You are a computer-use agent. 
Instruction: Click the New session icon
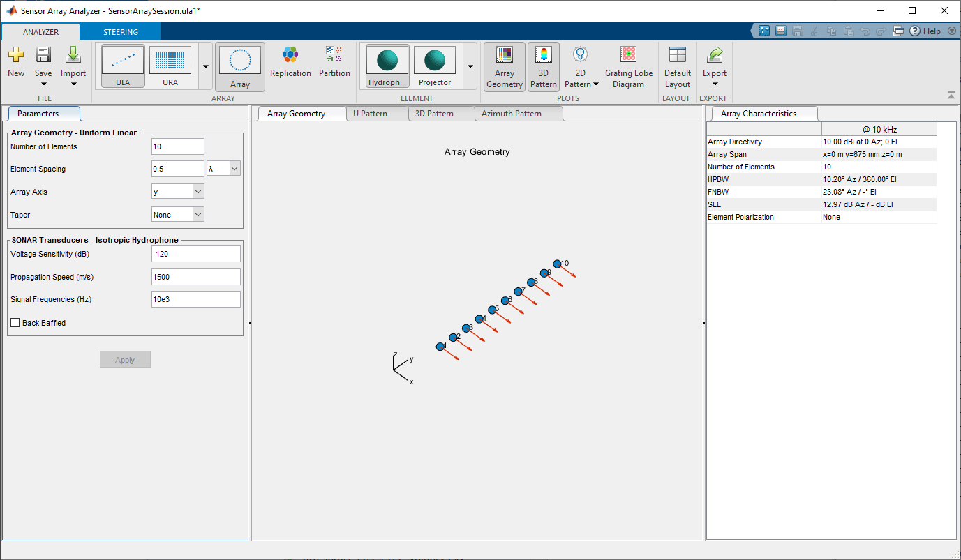coord(16,55)
